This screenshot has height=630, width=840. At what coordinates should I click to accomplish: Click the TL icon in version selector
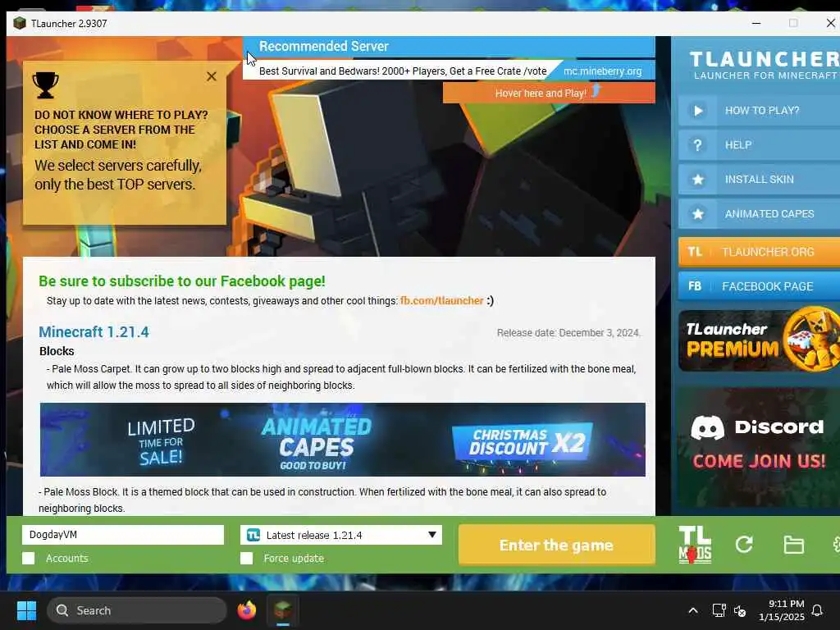[253, 535]
